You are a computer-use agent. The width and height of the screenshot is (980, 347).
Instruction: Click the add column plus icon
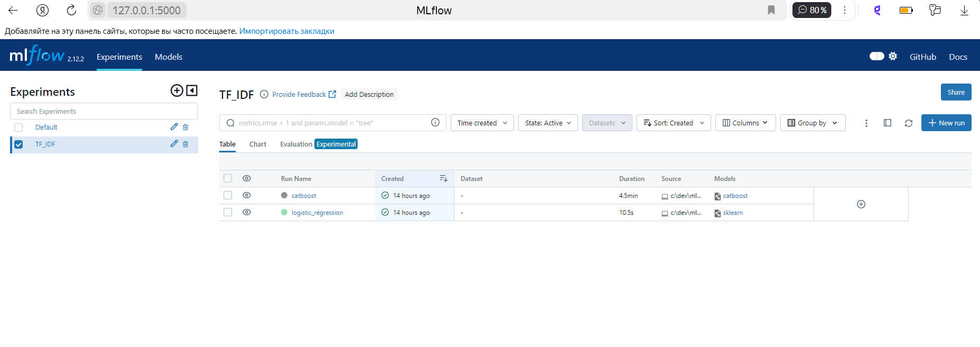coord(861,204)
